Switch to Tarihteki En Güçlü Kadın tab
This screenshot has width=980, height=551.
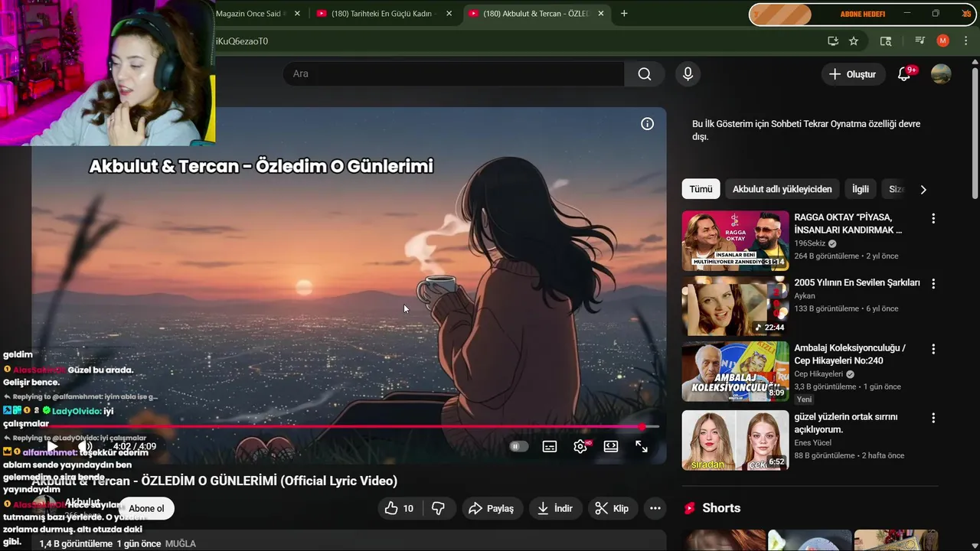(x=381, y=14)
